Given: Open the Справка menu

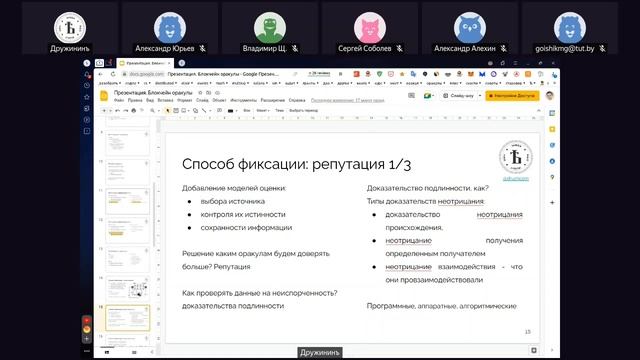Looking at the screenshot, I should click(x=297, y=100).
